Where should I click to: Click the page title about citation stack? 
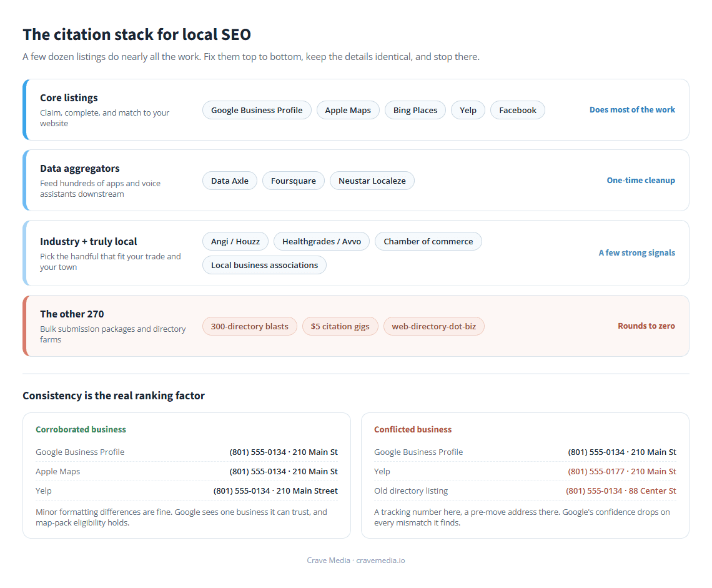point(137,34)
